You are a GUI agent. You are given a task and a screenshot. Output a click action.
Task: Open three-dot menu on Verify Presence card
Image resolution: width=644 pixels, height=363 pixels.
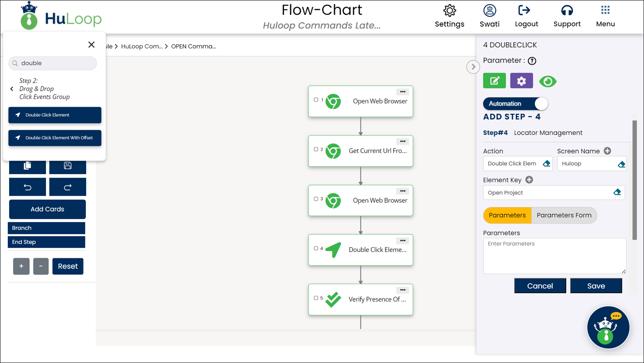point(403,290)
